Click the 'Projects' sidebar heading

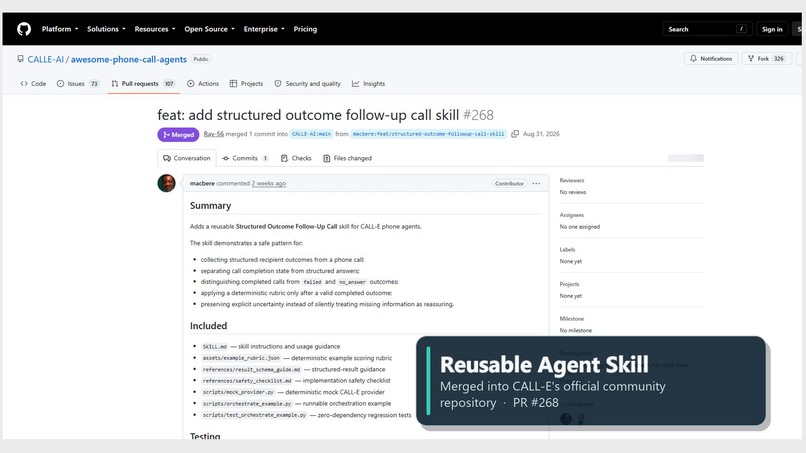point(569,284)
